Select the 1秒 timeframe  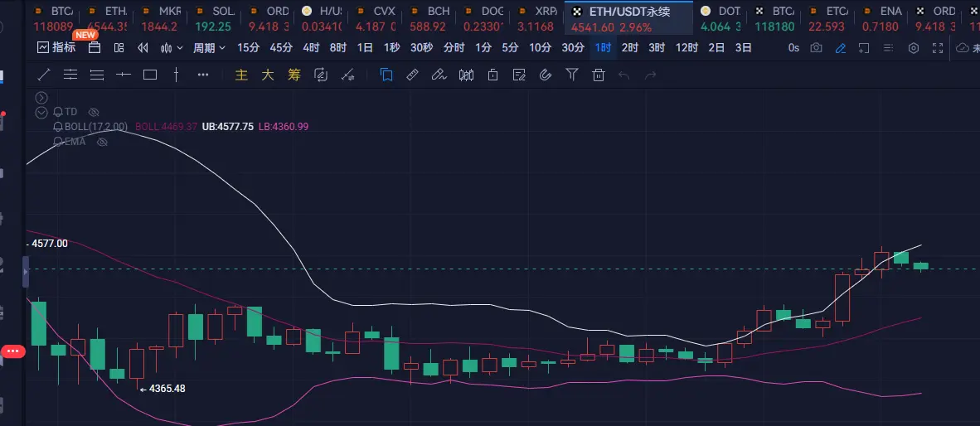pyautogui.click(x=392, y=47)
